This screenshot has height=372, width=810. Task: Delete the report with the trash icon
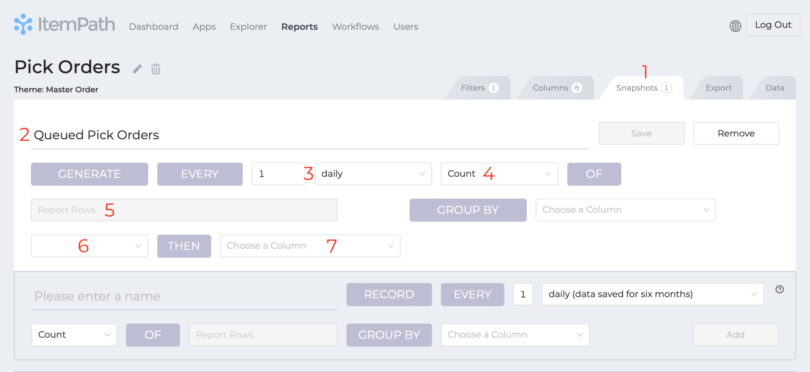click(156, 69)
